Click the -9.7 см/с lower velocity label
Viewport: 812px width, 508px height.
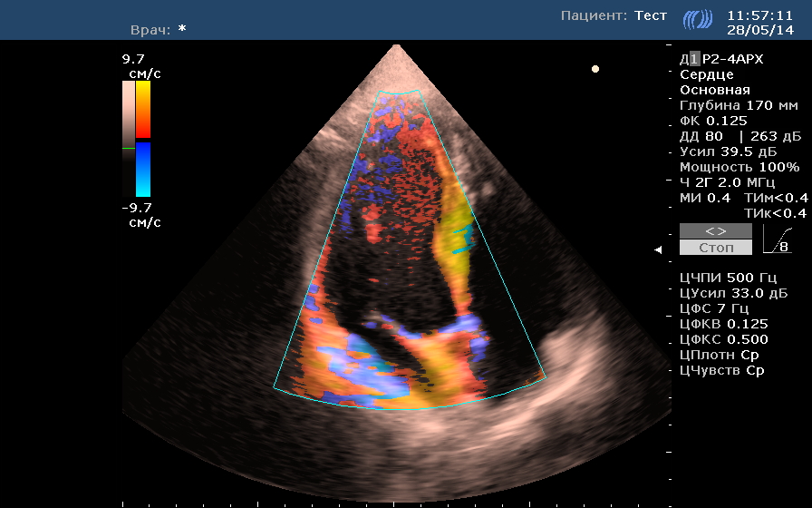(141, 215)
